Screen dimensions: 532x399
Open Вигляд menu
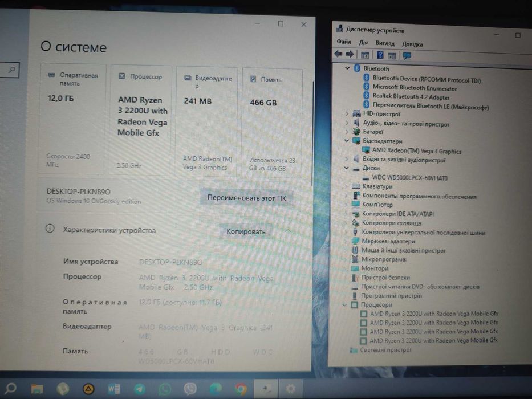click(x=385, y=43)
